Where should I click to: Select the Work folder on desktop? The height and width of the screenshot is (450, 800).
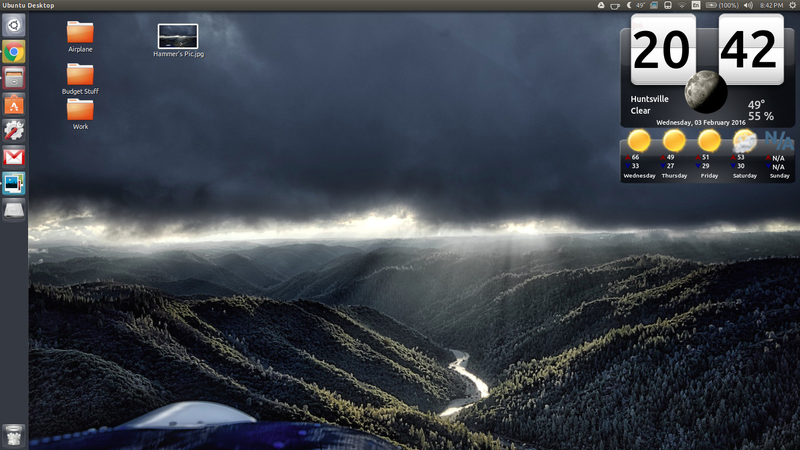pos(80,110)
